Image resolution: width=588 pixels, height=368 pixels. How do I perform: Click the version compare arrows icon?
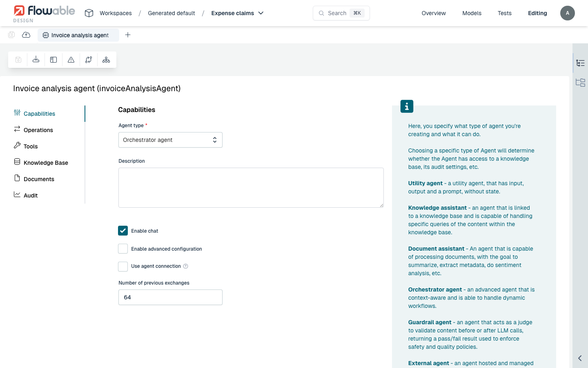point(89,60)
